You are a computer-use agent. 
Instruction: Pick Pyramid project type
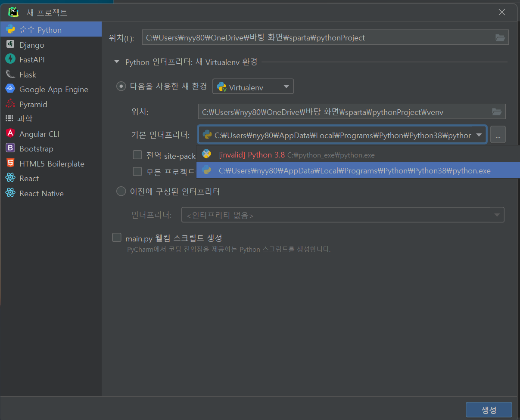(51, 104)
